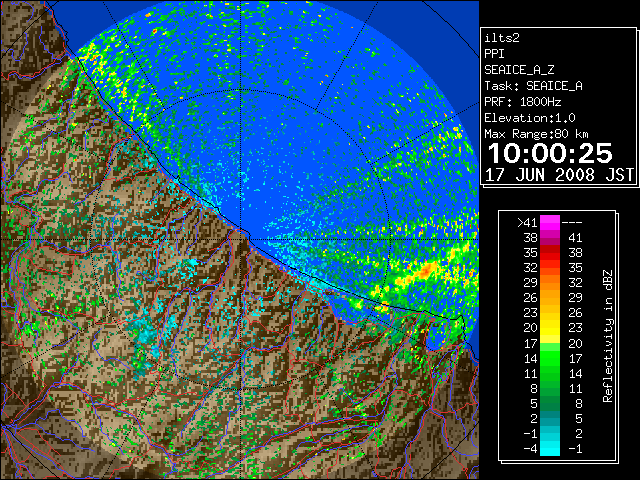Click the '17 JUN 2008 JST' date
This screenshot has height=480, width=640.
click(559, 175)
